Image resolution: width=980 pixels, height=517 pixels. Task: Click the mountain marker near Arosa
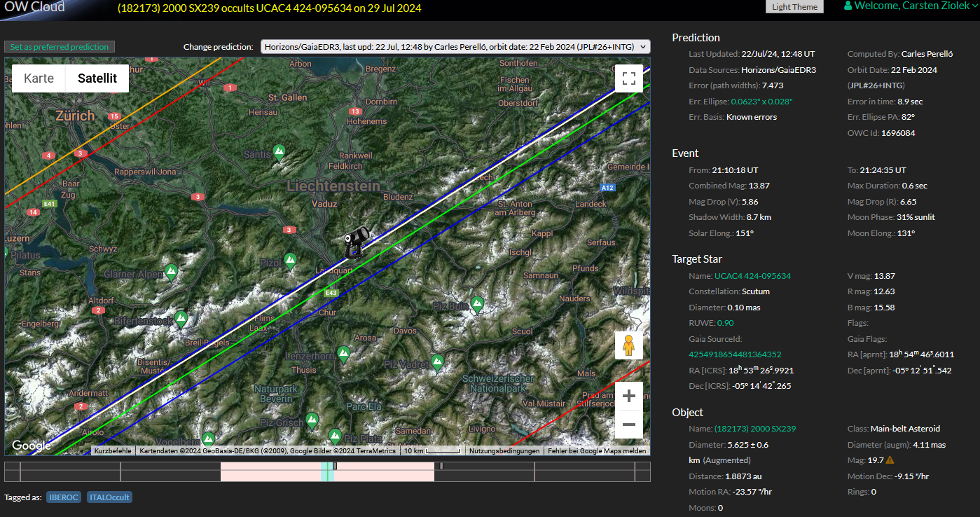click(343, 354)
